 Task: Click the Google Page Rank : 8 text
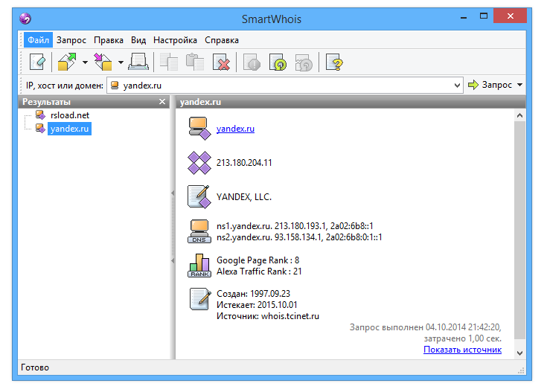point(257,260)
